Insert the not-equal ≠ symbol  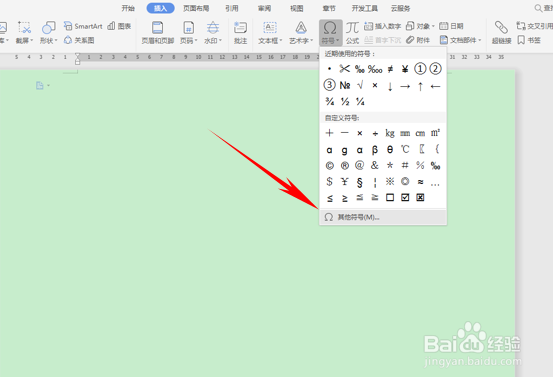pyautogui.click(x=390, y=69)
